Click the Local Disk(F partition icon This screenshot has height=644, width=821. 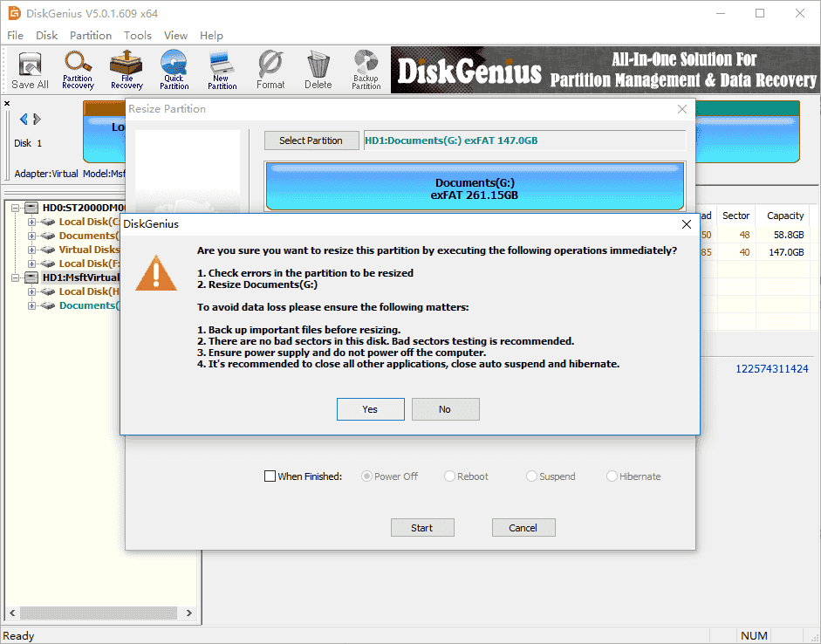coord(48,264)
